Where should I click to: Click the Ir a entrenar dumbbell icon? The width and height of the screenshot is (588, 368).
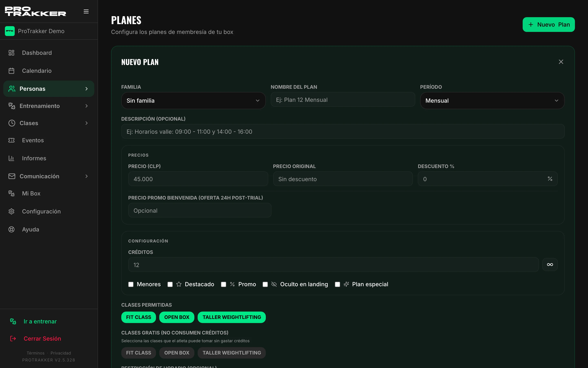coord(13,322)
